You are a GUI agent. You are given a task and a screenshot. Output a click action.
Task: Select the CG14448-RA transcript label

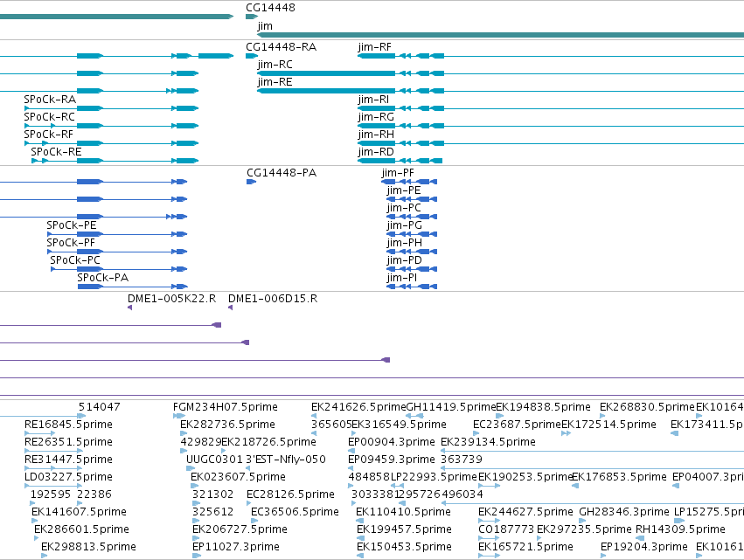(x=281, y=47)
